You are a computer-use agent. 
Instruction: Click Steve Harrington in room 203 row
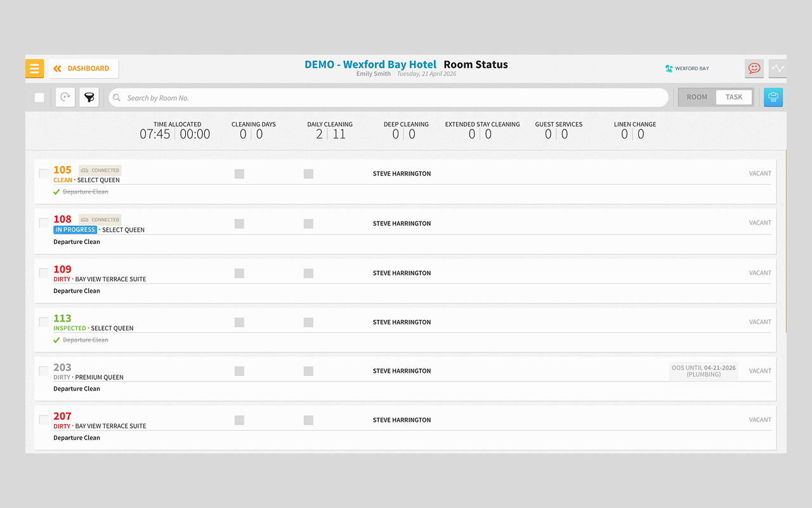click(x=402, y=371)
